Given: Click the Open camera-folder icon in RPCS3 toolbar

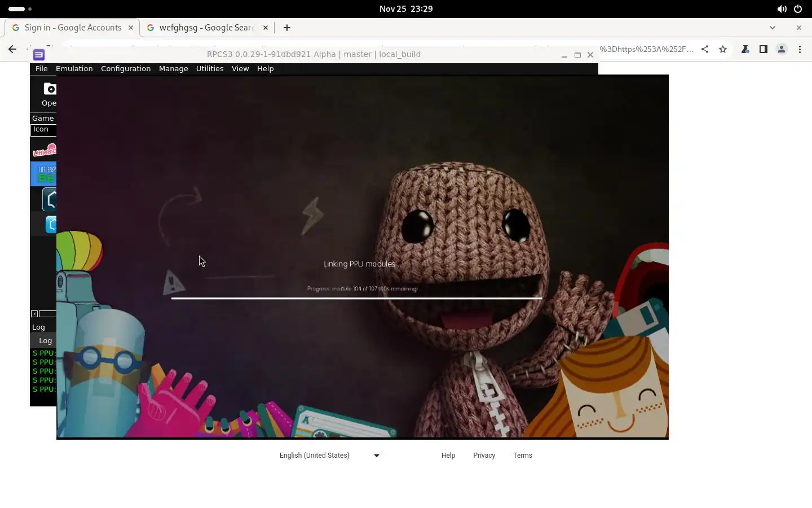Looking at the screenshot, I should coord(50,89).
